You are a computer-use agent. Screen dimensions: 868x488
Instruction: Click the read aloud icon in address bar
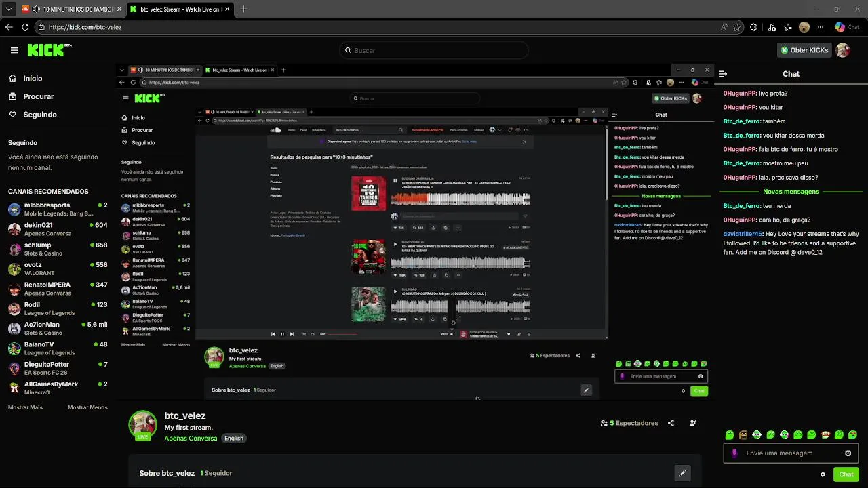point(724,27)
